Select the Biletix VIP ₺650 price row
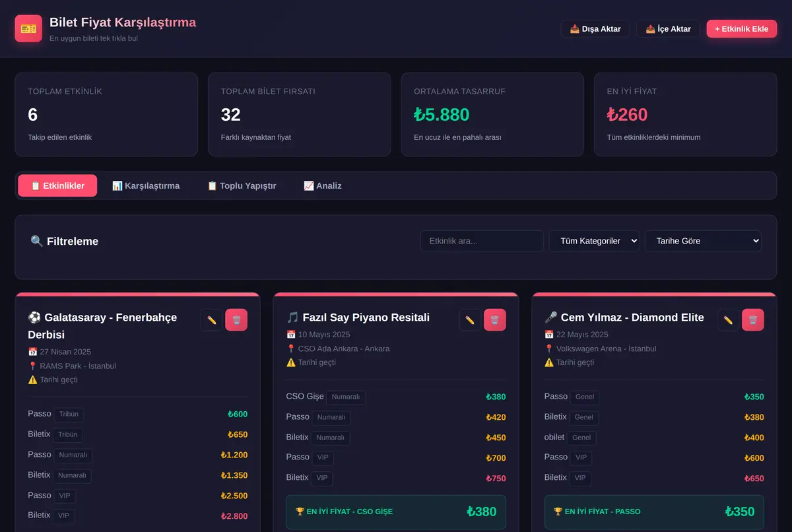This screenshot has width=792, height=532. (x=654, y=478)
